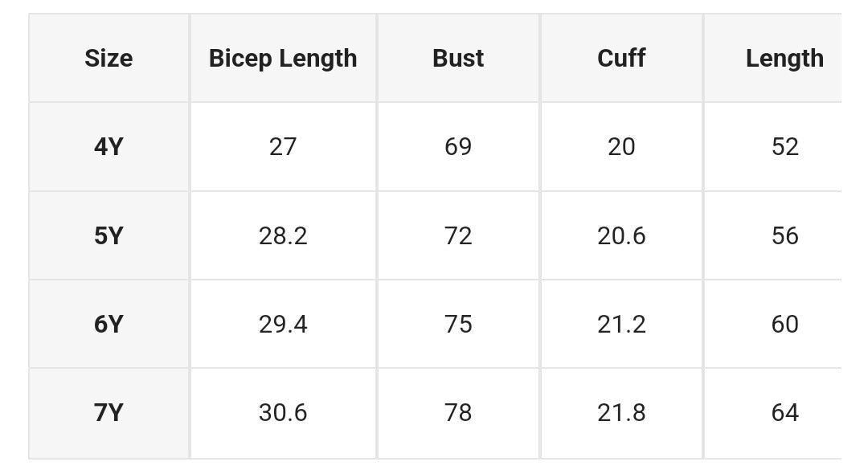Select the 5Y size row label
868x470 pixels.
pos(108,236)
